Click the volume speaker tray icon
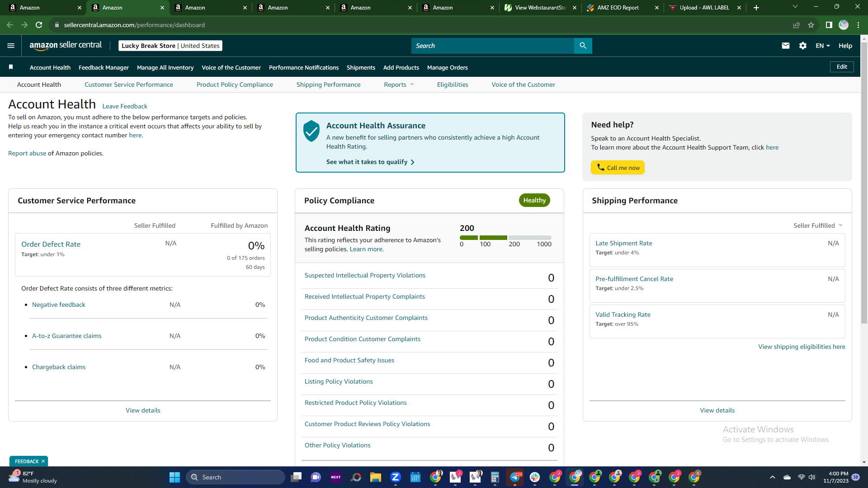The width and height of the screenshot is (868, 488). pos(812,477)
